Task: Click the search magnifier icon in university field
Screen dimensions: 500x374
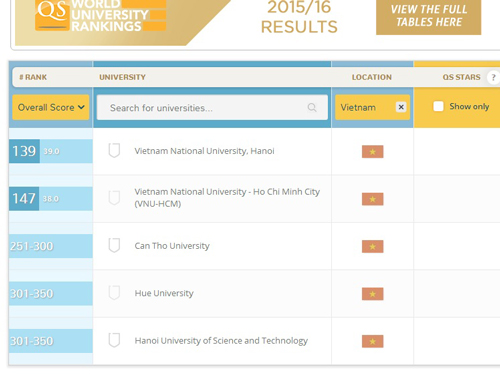Action: pos(312,107)
